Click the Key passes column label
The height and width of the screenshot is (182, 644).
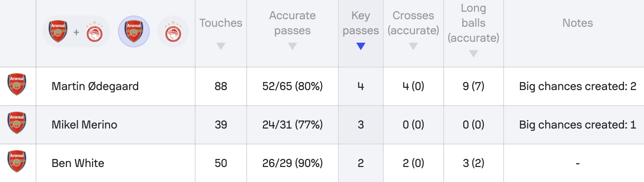coord(360,23)
